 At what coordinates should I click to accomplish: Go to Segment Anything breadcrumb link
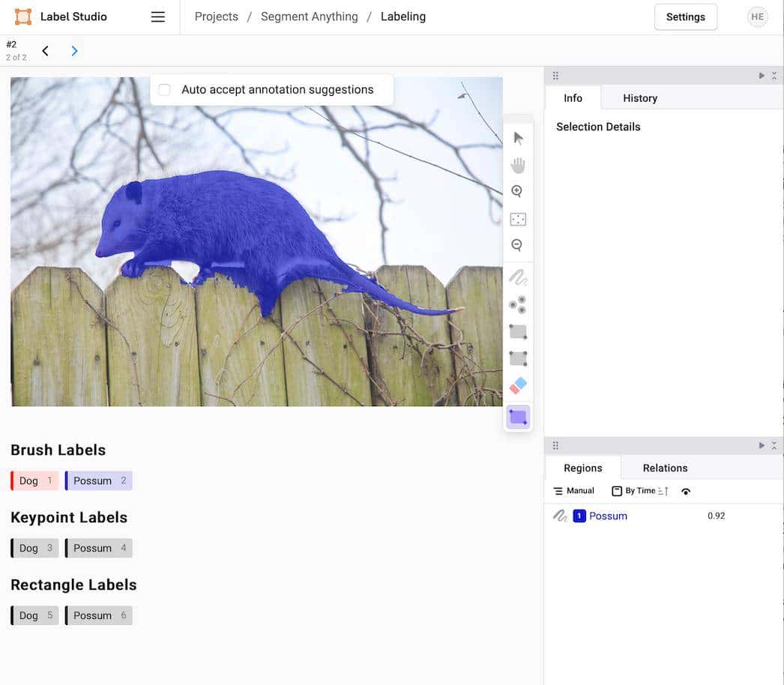click(309, 16)
